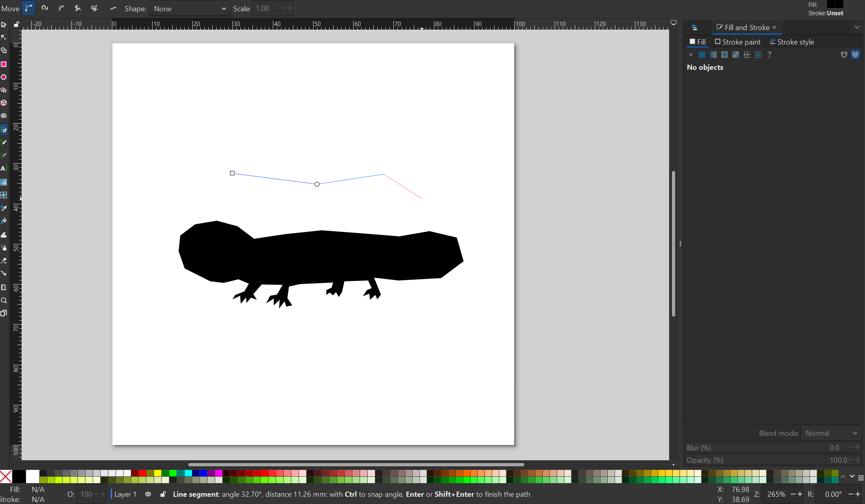Viewport: 865px width, 504px height.
Task: Switch to the Stroke paint tab
Action: click(x=738, y=42)
